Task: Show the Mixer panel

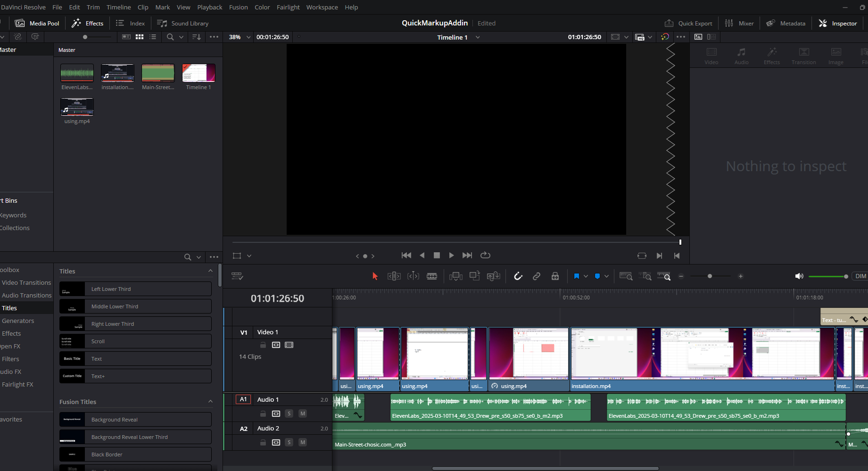Action: coord(739,23)
